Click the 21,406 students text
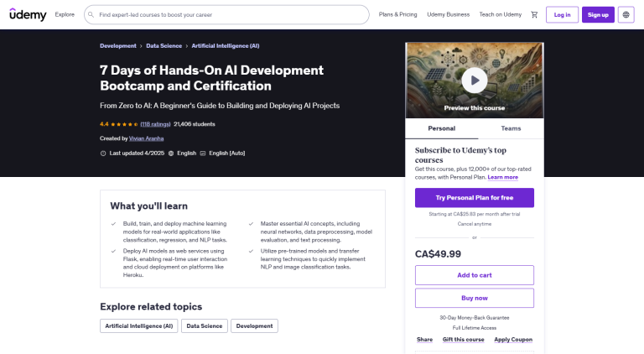644x354 pixels. coord(195,124)
